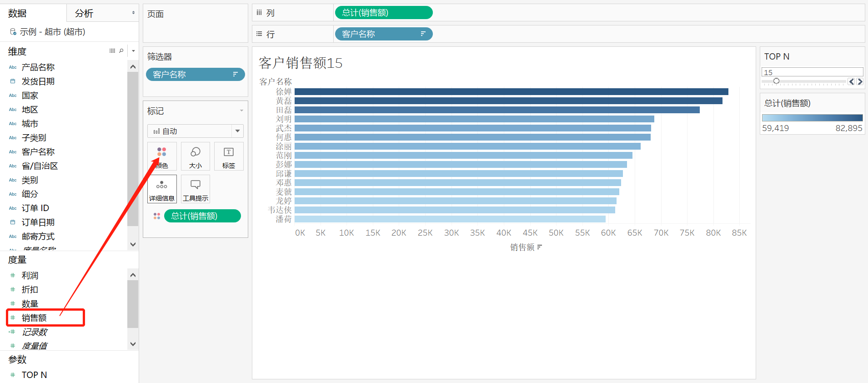Click the 田磊 row label in chart
Screen dimensions: 868x383
coord(284,110)
